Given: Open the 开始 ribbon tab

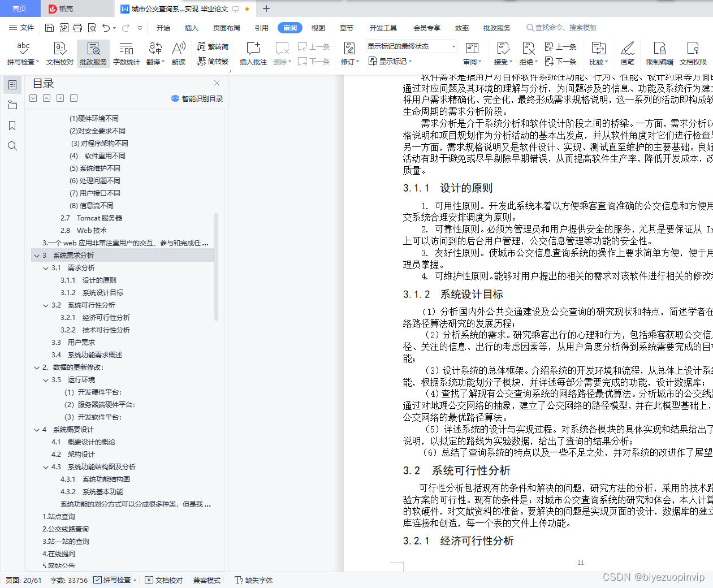Looking at the screenshot, I should coord(163,28).
